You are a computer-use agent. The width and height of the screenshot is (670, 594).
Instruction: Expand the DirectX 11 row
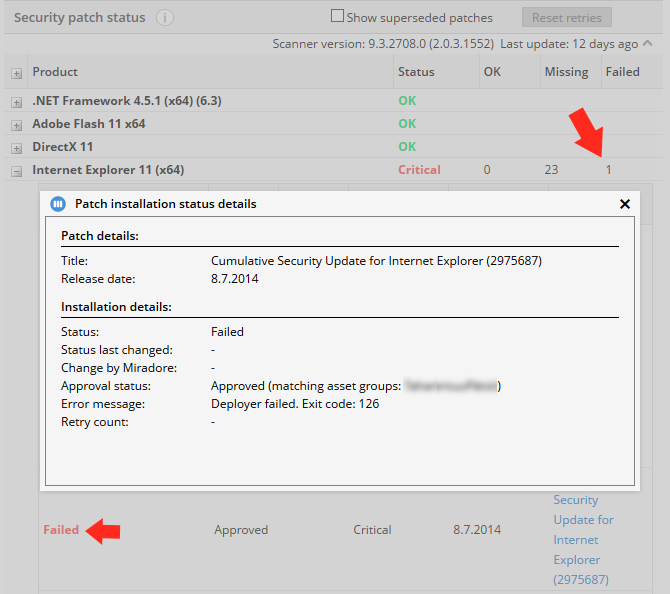pos(16,148)
